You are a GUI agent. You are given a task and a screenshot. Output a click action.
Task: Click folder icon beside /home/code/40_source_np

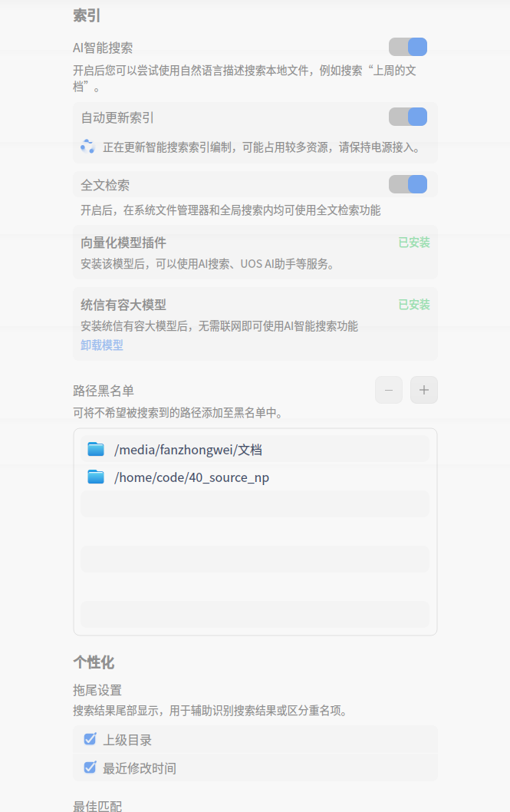[x=96, y=477]
